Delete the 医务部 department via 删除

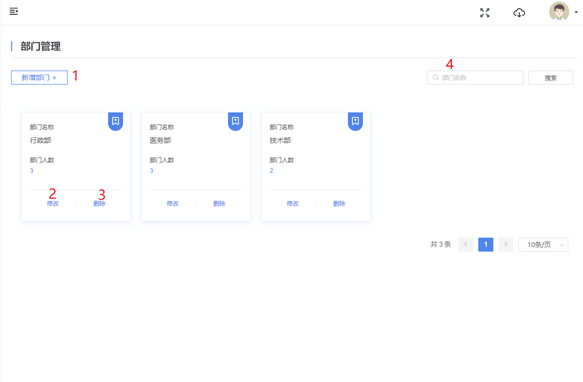click(x=219, y=203)
